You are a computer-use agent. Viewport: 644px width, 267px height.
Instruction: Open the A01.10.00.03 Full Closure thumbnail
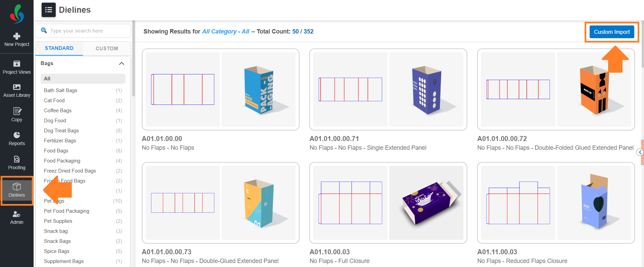(388, 203)
